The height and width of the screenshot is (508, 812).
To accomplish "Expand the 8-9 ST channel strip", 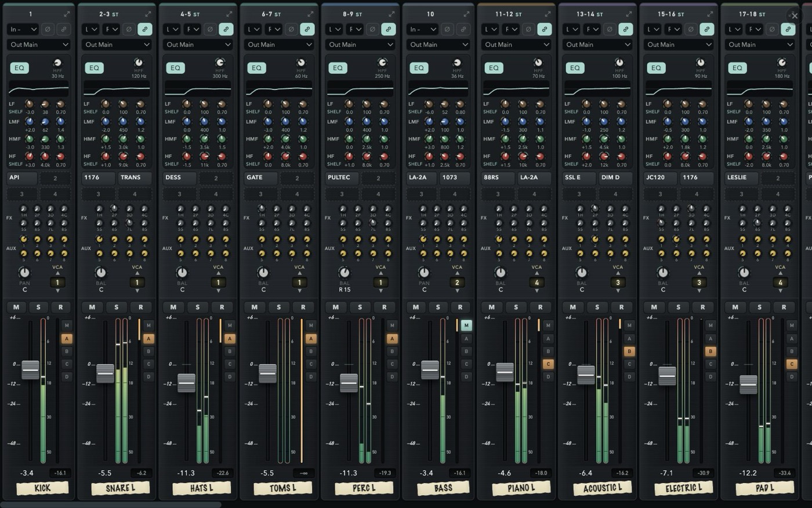I will (x=391, y=14).
